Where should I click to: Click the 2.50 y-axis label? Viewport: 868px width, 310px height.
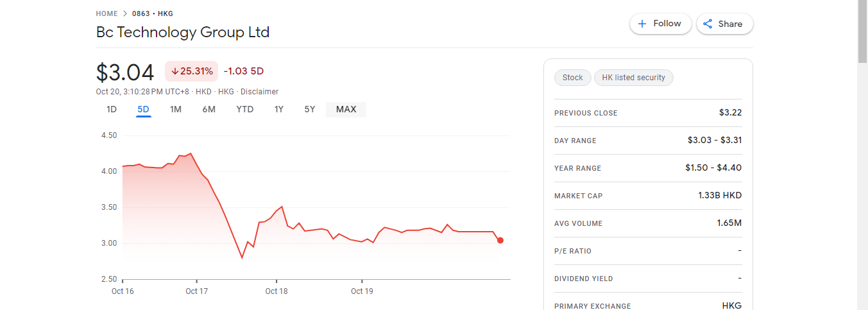[x=109, y=279]
